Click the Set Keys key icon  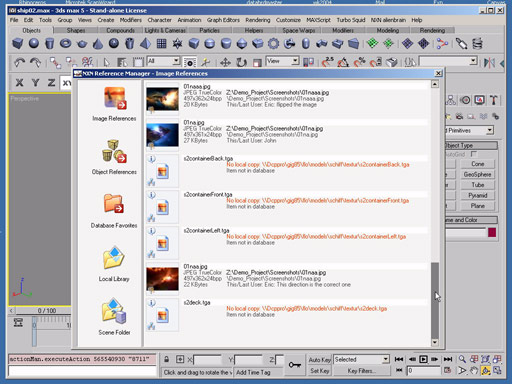pos(295,365)
